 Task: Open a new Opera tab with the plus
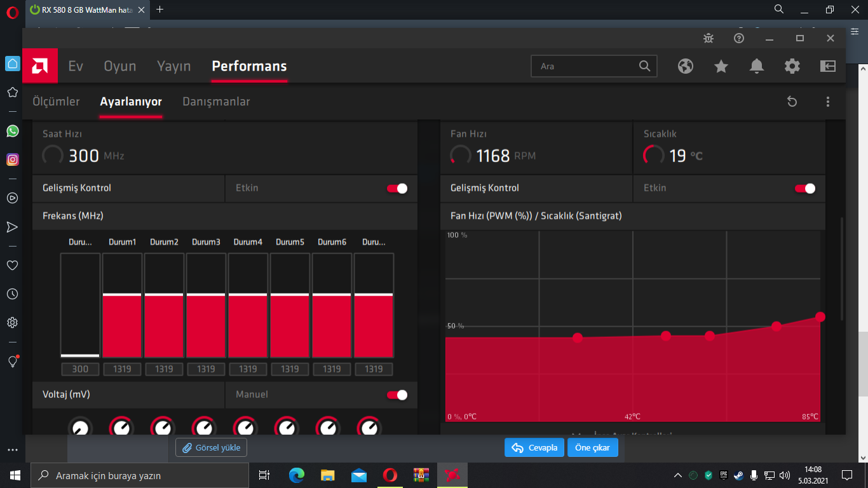(159, 10)
